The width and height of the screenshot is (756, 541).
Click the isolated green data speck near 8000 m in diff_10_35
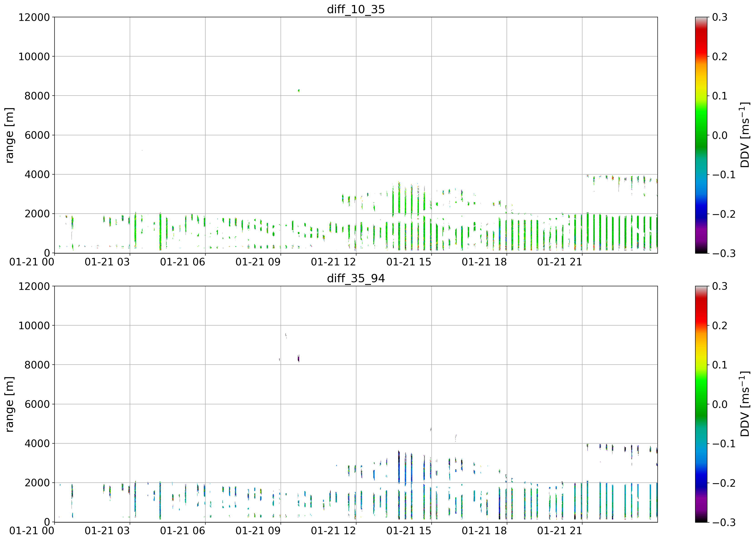tap(299, 90)
